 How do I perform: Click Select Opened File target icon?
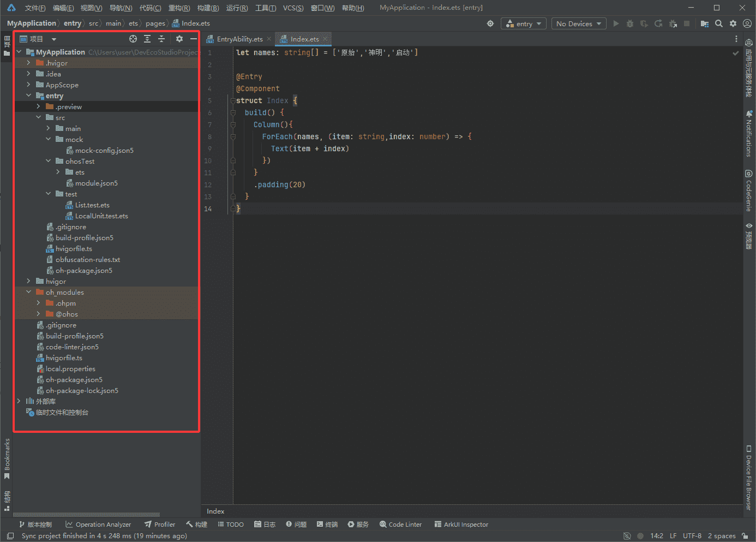point(133,39)
